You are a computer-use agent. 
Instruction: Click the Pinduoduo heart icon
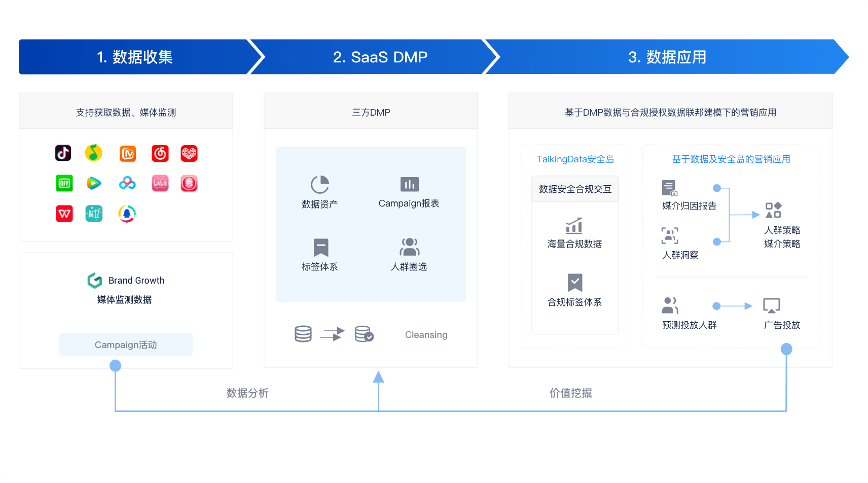point(189,153)
